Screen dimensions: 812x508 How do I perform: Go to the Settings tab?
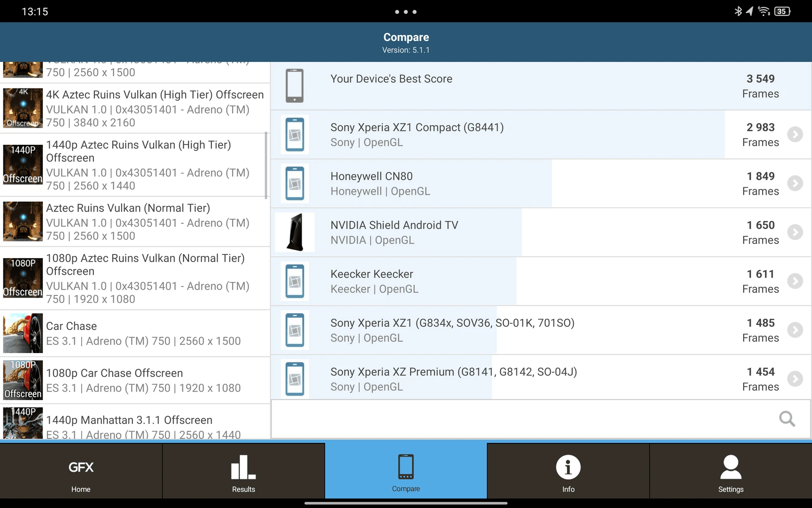731,471
